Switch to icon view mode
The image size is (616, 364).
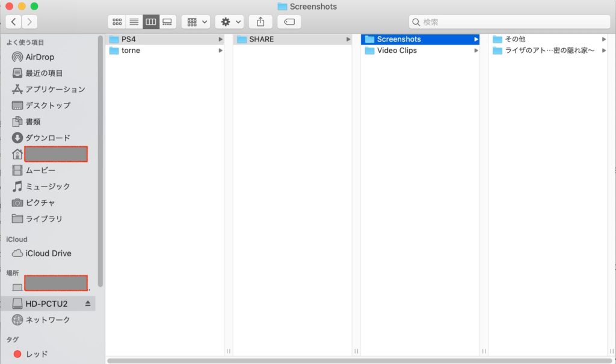click(117, 22)
